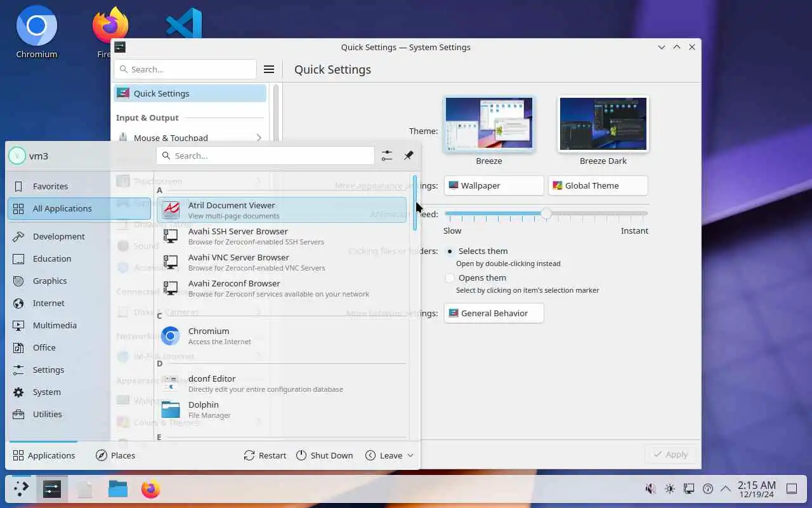This screenshot has height=508, width=812.
Task: Open the clock and date widget
Action: tap(757, 489)
